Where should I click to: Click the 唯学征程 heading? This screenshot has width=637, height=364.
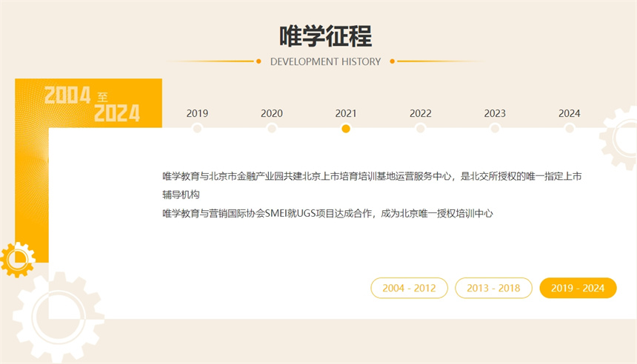tap(325, 36)
